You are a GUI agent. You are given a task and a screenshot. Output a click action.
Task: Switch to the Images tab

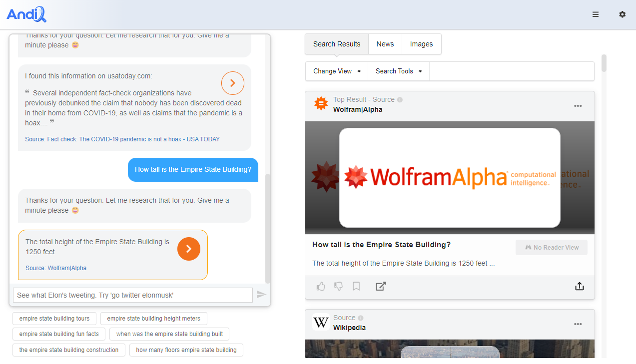[x=421, y=44]
